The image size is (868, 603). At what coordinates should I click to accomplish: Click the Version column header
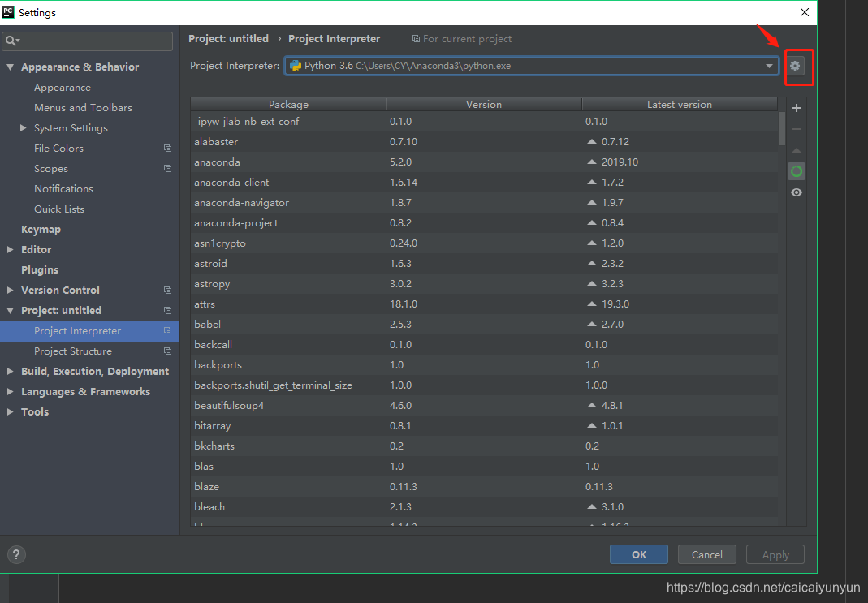pos(484,104)
